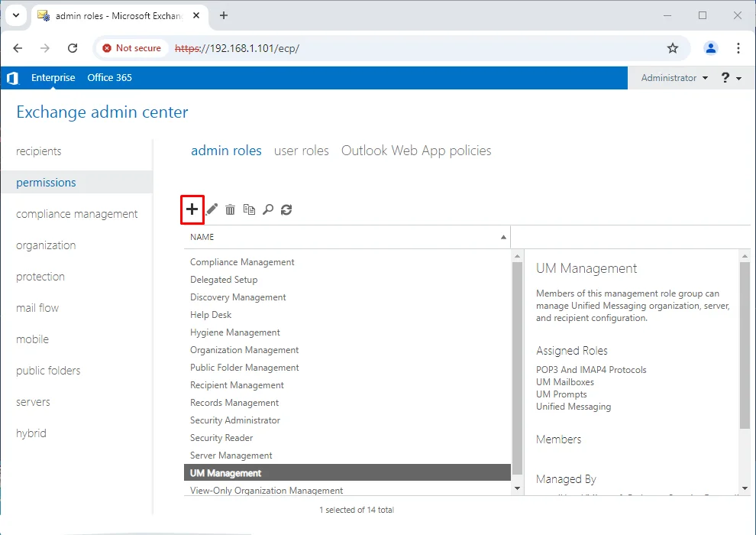Select the Help Desk role group
This screenshot has height=535, width=756.
pyautogui.click(x=347, y=315)
